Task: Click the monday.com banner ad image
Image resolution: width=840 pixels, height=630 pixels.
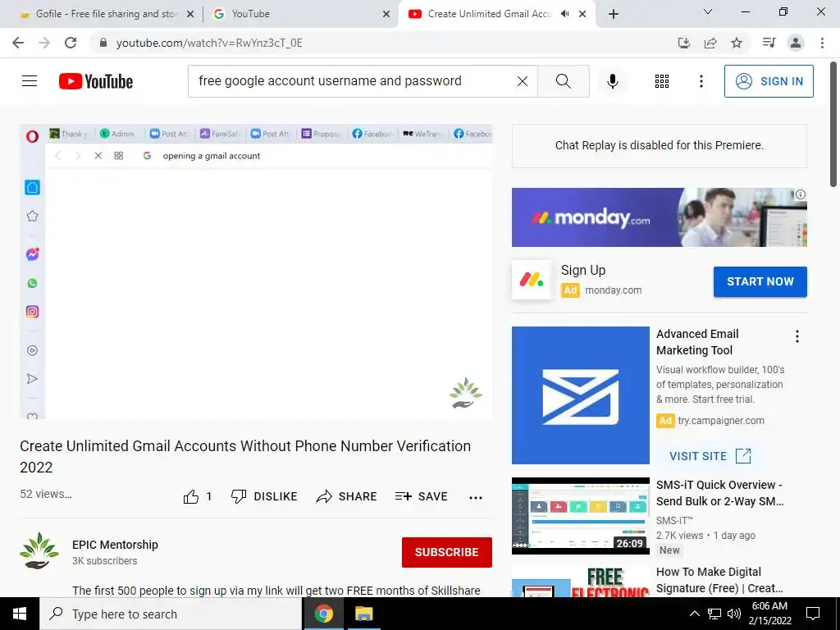Action: pos(659,217)
